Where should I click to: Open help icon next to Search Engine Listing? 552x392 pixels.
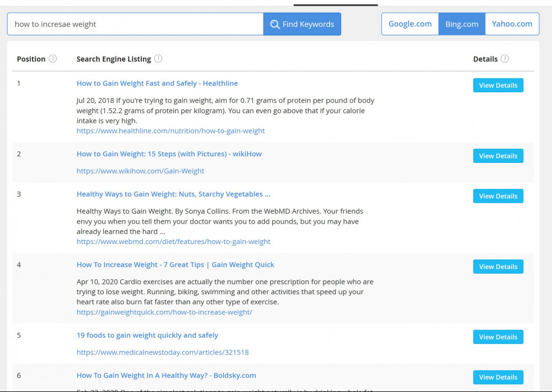(x=158, y=59)
